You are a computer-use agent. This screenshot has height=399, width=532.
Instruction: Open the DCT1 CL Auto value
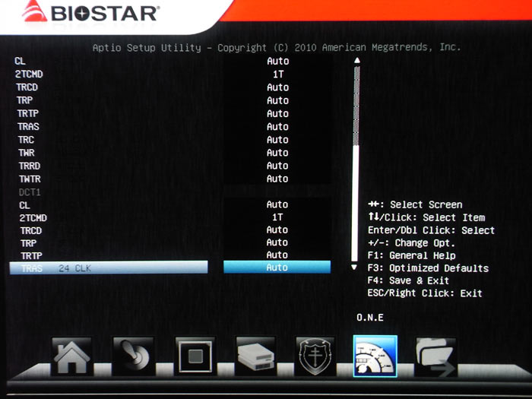pyautogui.click(x=277, y=204)
